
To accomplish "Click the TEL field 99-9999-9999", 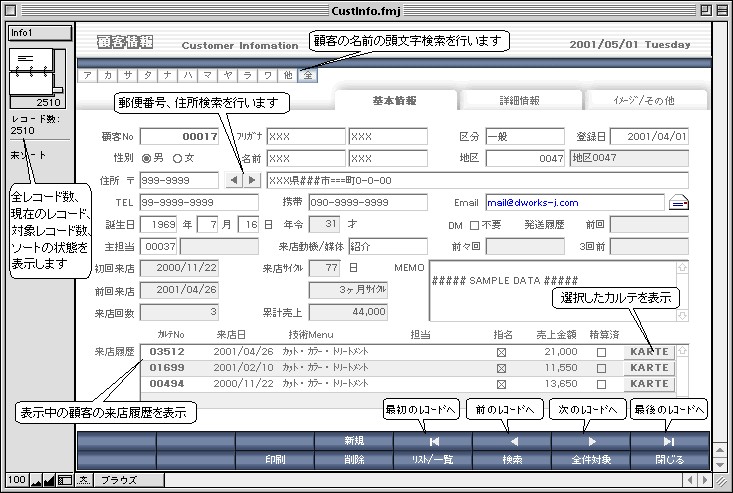I will click(199, 202).
